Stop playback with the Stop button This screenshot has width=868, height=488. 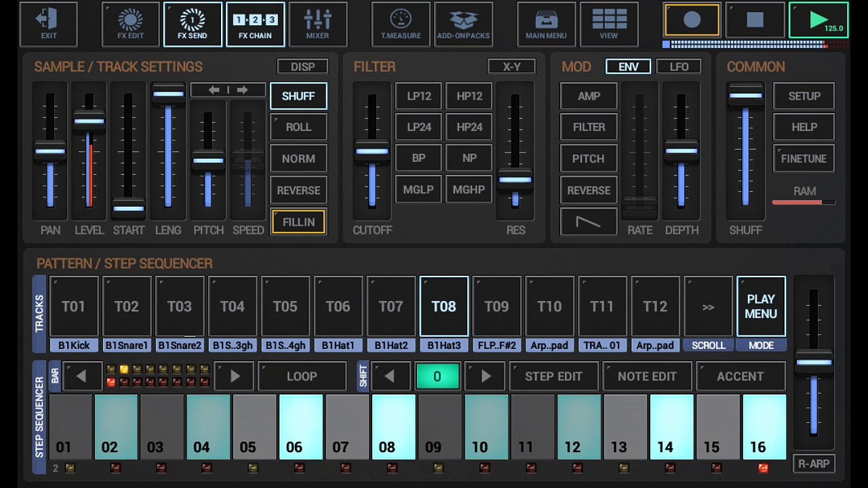[755, 20]
